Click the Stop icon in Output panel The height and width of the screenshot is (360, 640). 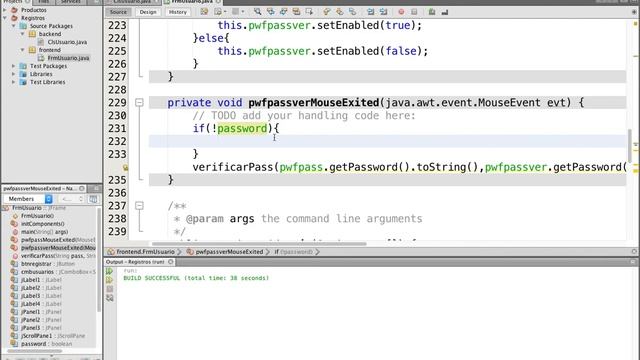pos(109,289)
